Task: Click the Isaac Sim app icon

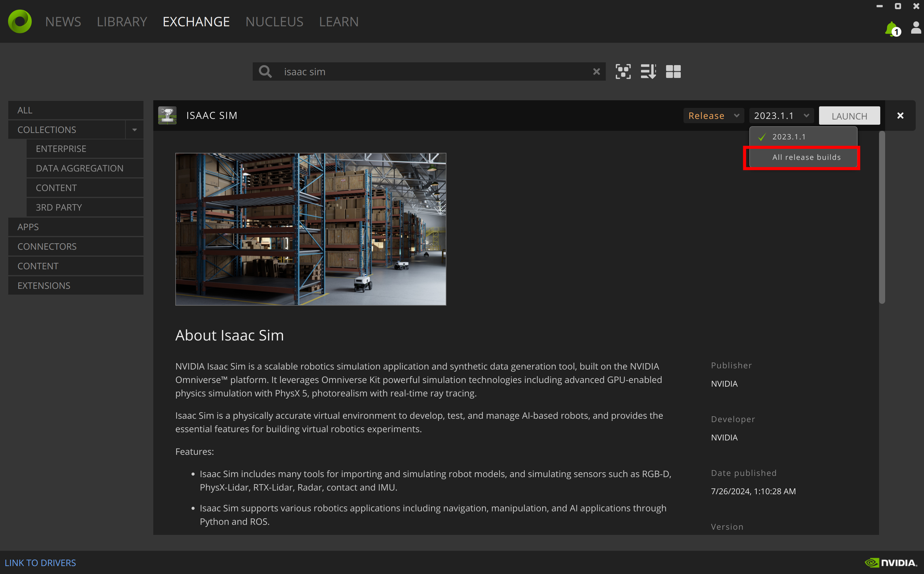Action: (x=168, y=116)
